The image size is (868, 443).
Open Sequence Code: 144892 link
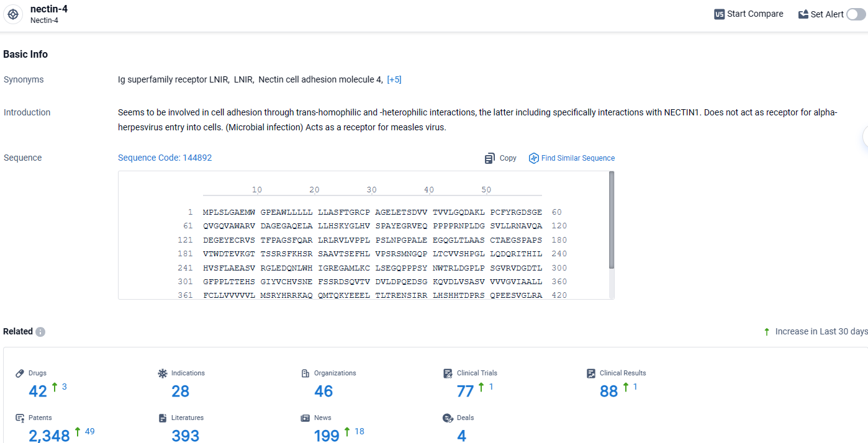point(165,158)
